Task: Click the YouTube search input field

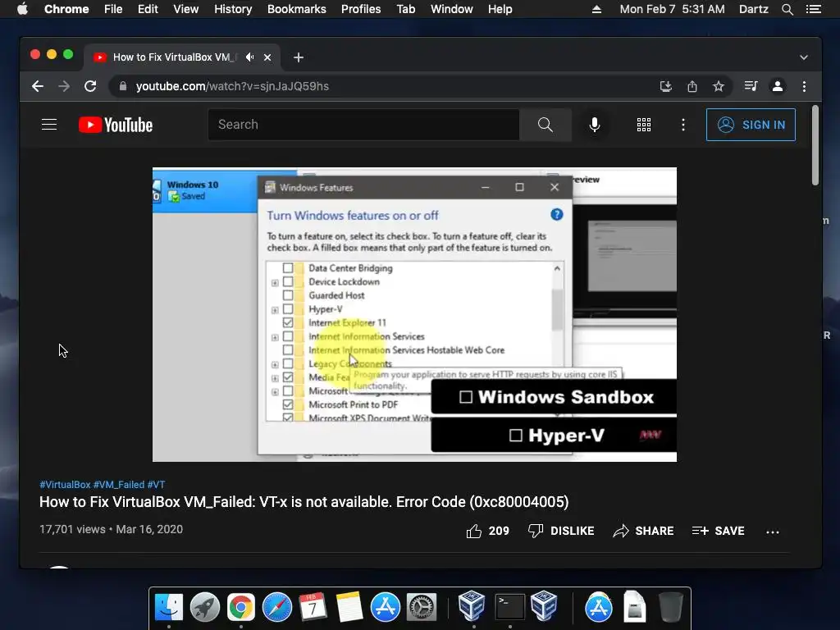Action: pos(363,125)
